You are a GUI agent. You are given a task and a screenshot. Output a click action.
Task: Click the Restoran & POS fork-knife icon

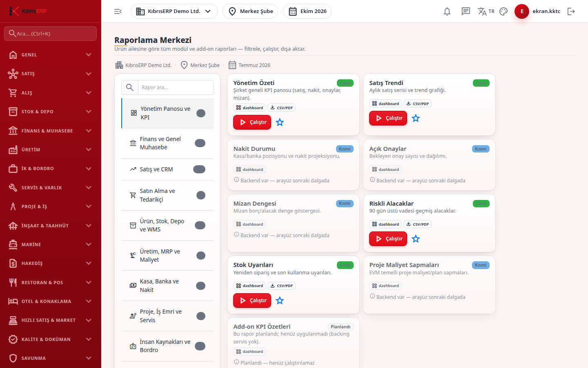(x=13, y=283)
